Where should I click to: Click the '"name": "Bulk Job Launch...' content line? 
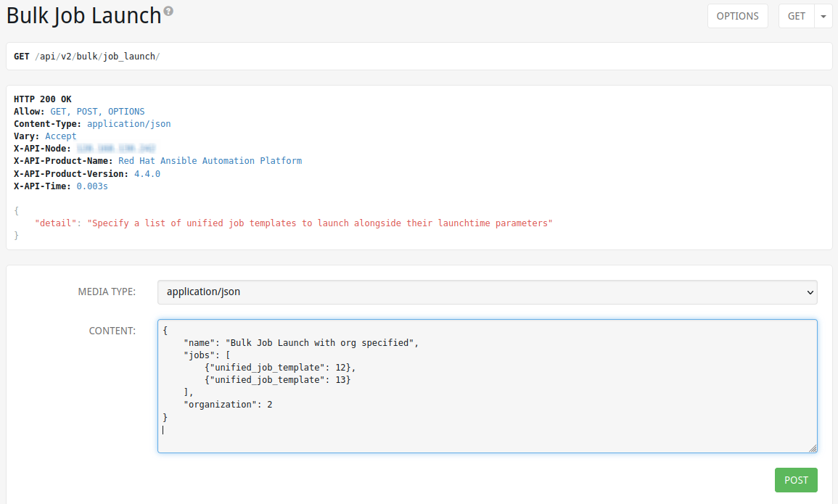point(301,343)
